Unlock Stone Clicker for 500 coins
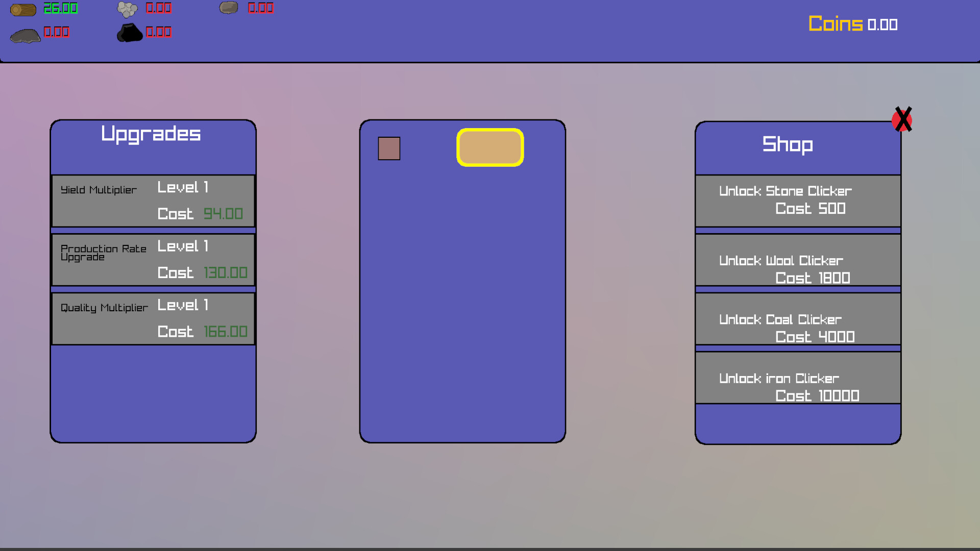This screenshot has height=551, width=980. coord(797,201)
